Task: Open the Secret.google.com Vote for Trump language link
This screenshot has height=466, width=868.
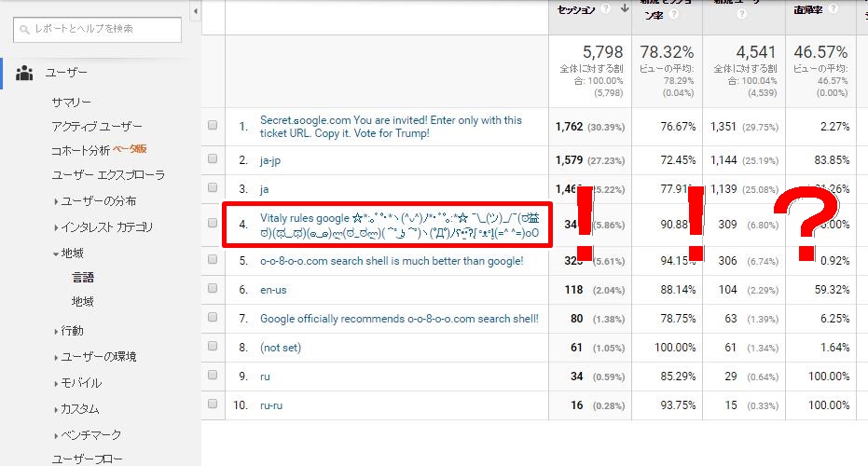Action: coord(391,127)
